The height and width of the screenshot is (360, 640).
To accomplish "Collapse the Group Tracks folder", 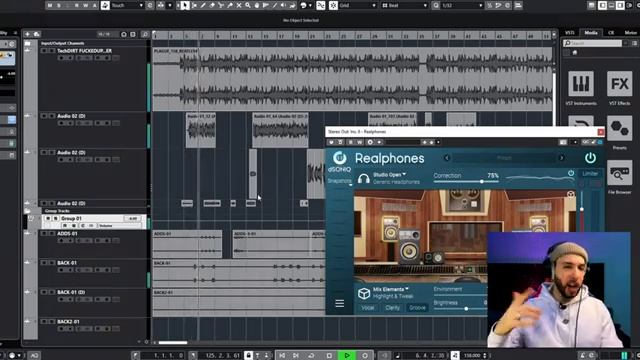I will (27, 211).
